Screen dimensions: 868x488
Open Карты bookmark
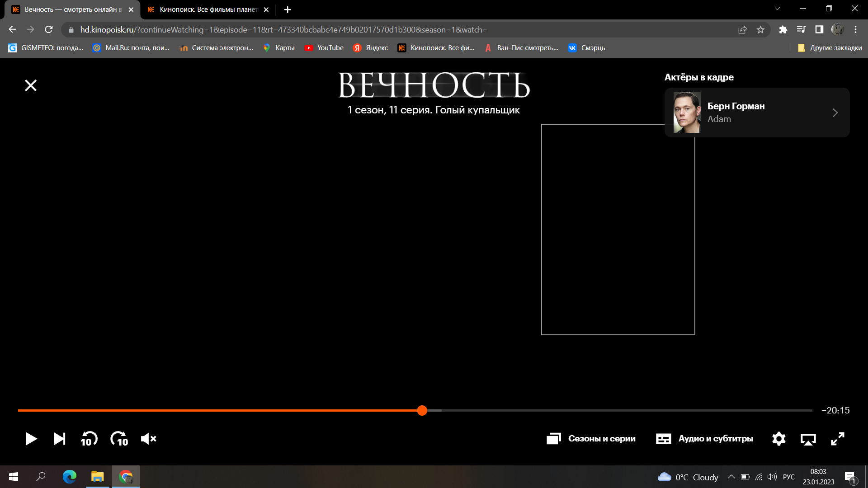(279, 48)
